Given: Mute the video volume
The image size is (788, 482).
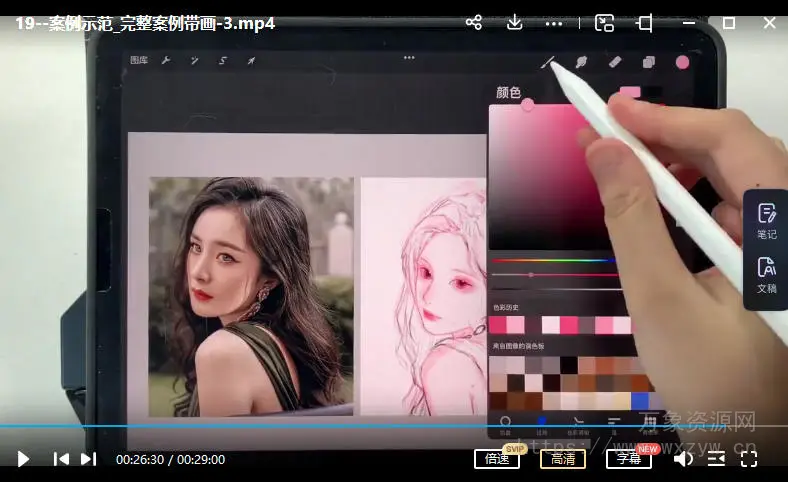Looking at the screenshot, I should [683, 459].
